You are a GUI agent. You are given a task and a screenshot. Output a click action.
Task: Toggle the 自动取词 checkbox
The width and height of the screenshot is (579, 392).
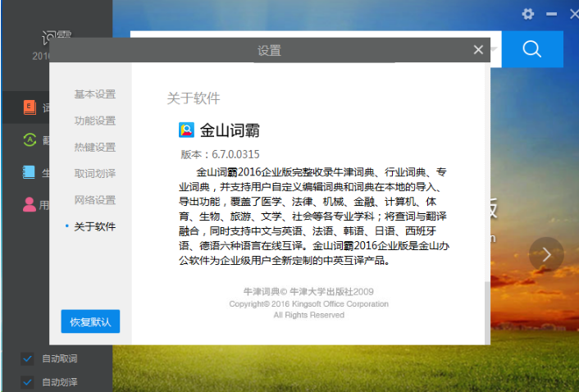click(27, 358)
